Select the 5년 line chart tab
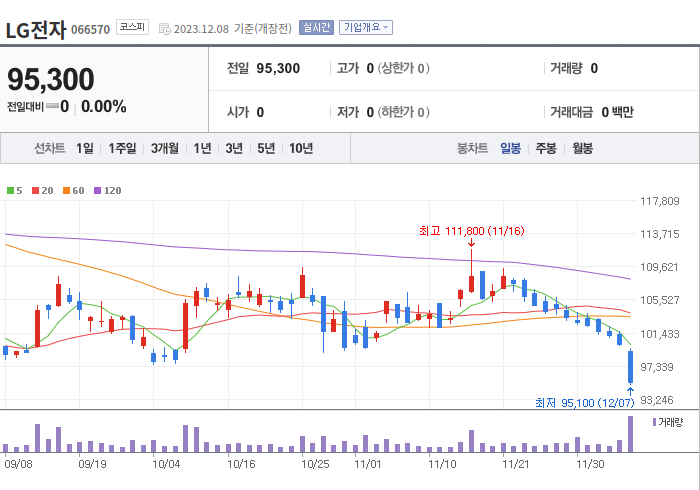The image size is (700, 490). (x=266, y=148)
